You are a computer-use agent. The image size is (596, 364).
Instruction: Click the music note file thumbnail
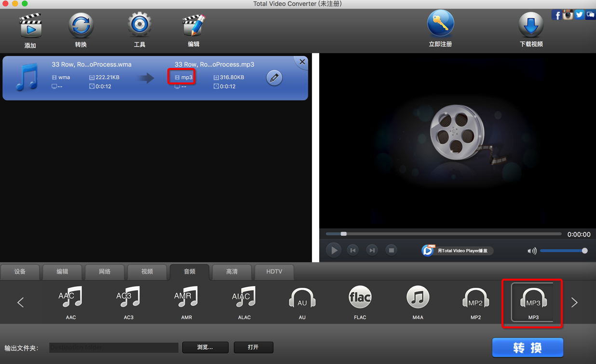click(27, 77)
